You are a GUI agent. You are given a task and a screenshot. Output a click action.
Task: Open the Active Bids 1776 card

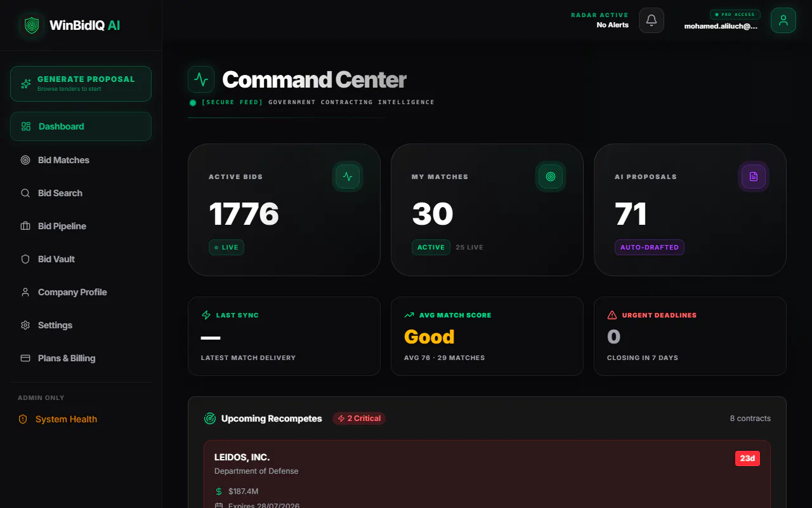pos(284,210)
